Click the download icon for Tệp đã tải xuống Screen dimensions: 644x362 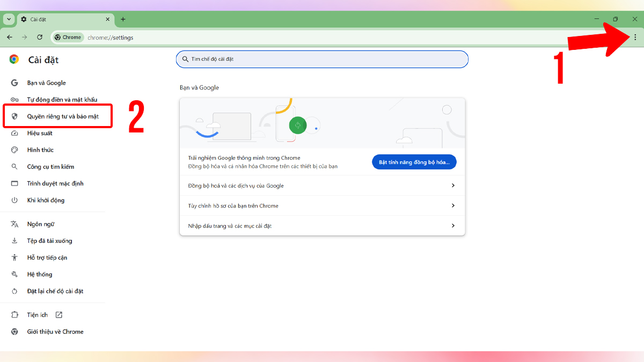pyautogui.click(x=14, y=241)
